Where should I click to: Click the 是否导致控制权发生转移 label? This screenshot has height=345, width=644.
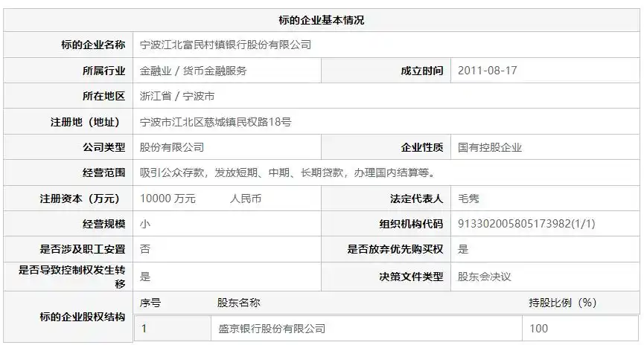(72, 277)
